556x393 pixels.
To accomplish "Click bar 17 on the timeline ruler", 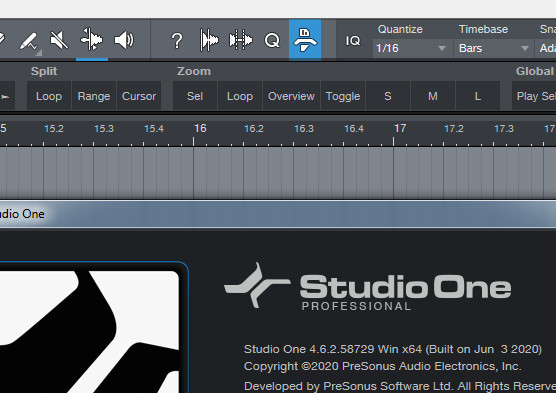I will [x=400, y=128].
